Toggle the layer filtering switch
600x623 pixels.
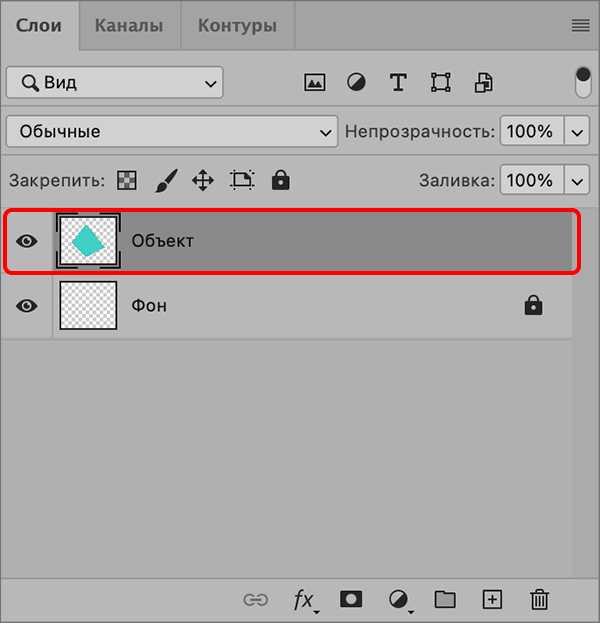tap(583, 82)
